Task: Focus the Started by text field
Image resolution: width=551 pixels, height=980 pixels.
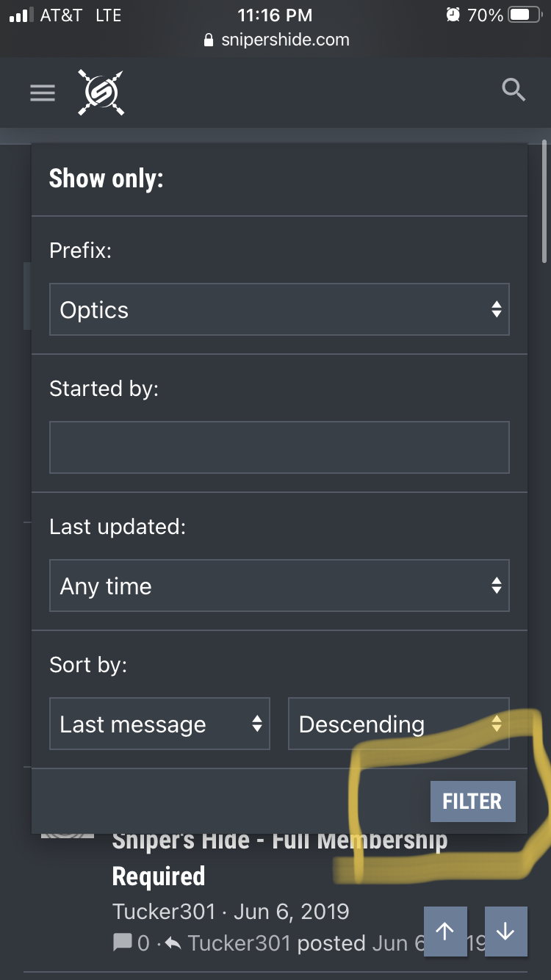Action: [x=279, y=447]
